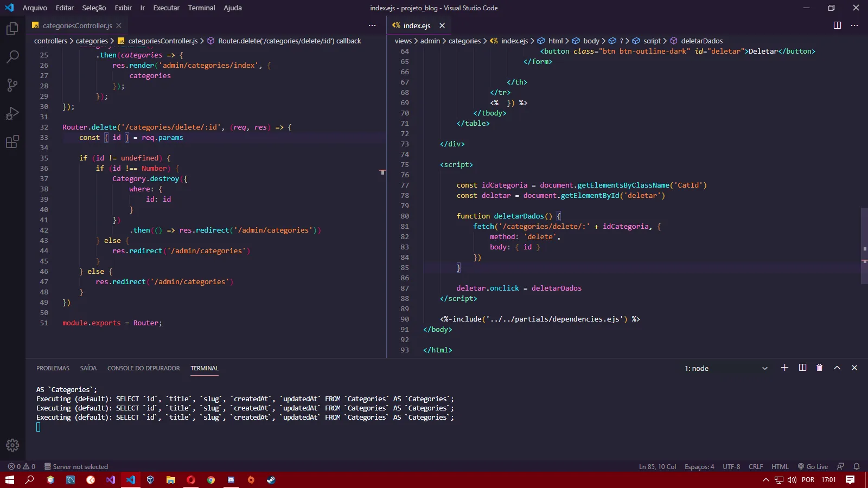
Task: Change CRLF line ending setting
Action: pos(755,466)
